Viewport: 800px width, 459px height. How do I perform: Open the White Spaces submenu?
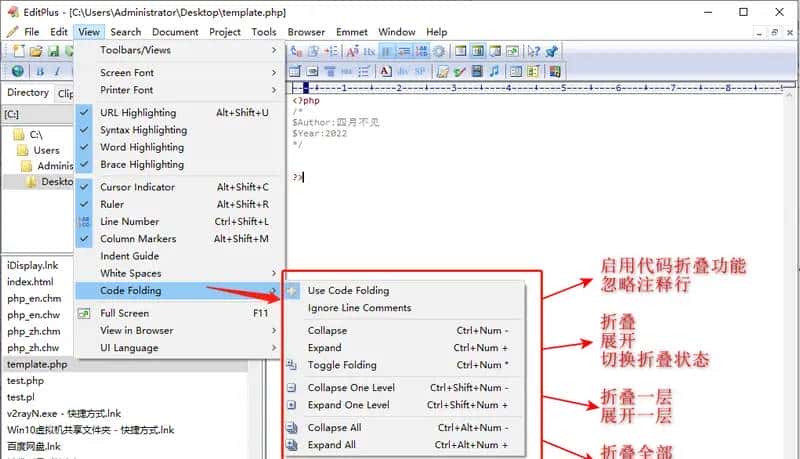(x=180, y=274)
